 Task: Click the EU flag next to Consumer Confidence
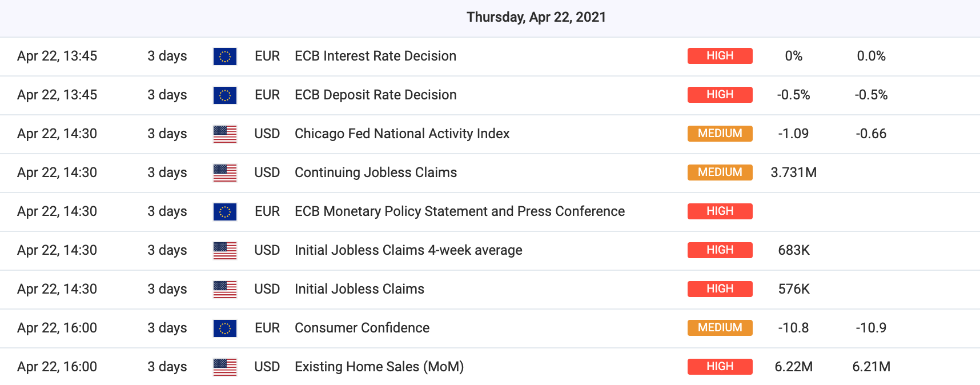coord(225,328)
